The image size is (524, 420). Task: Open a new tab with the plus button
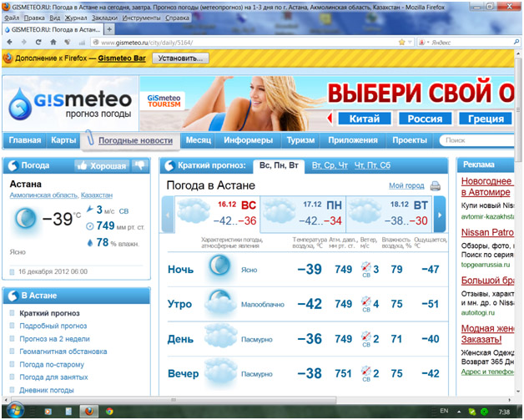click(x=109, y=29)
